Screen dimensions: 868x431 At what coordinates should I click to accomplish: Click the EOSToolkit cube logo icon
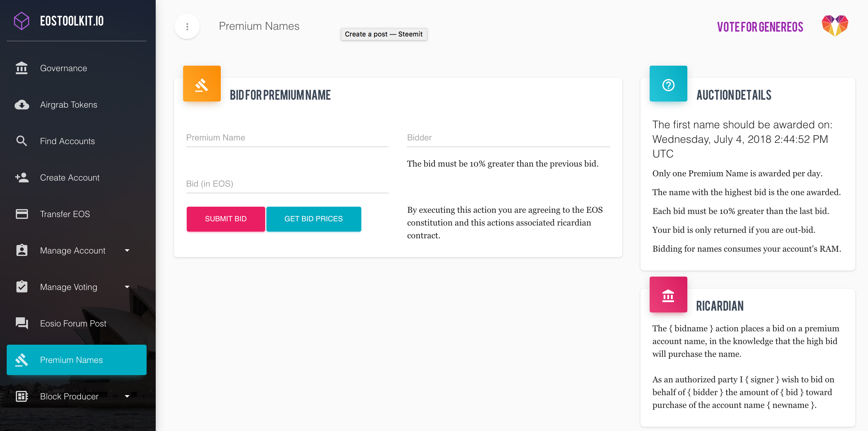pyautogui.click(x=22, y=21)
